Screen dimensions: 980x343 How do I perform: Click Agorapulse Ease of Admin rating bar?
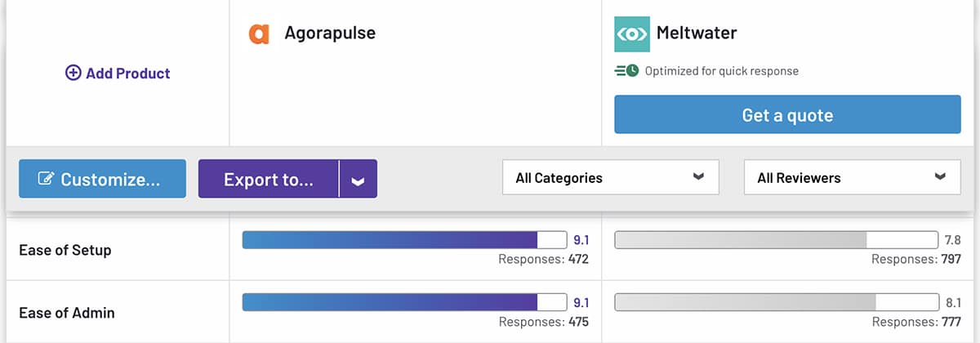(x=404, y=303)
